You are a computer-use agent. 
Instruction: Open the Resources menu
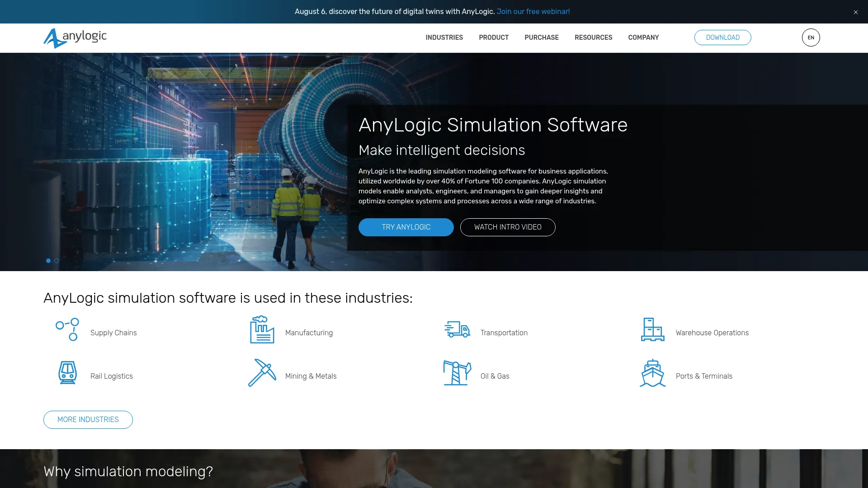click(x=593, y=38)
